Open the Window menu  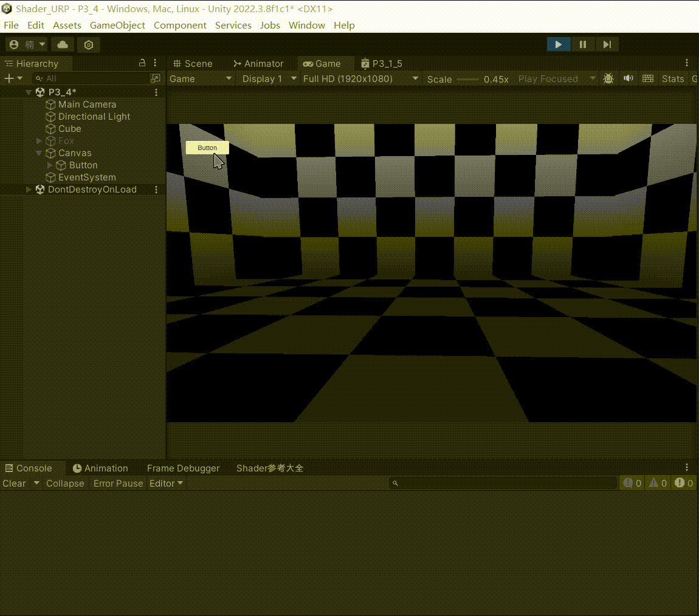point(306,25)
